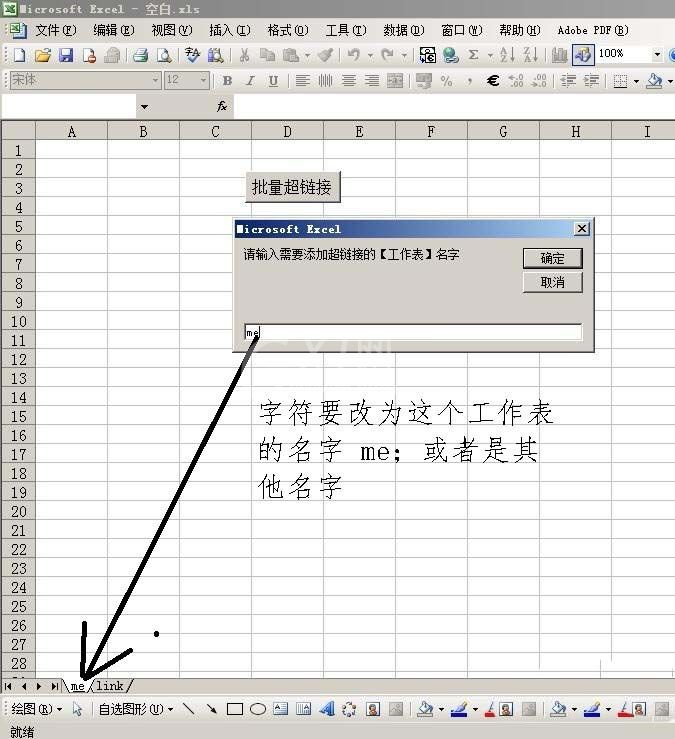
Task: Select the Arrow drawing tool
Action: [x=212, y=709]
